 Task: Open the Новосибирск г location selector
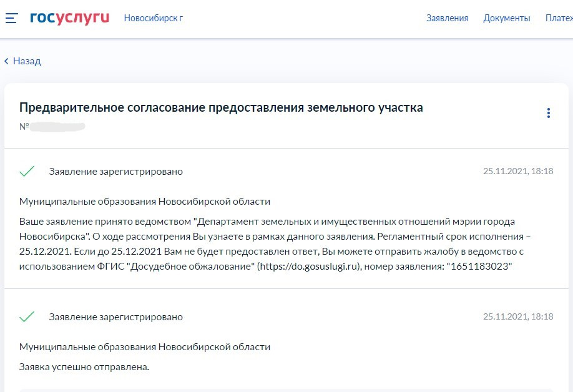pyautogui.click(x=154, y=18)
